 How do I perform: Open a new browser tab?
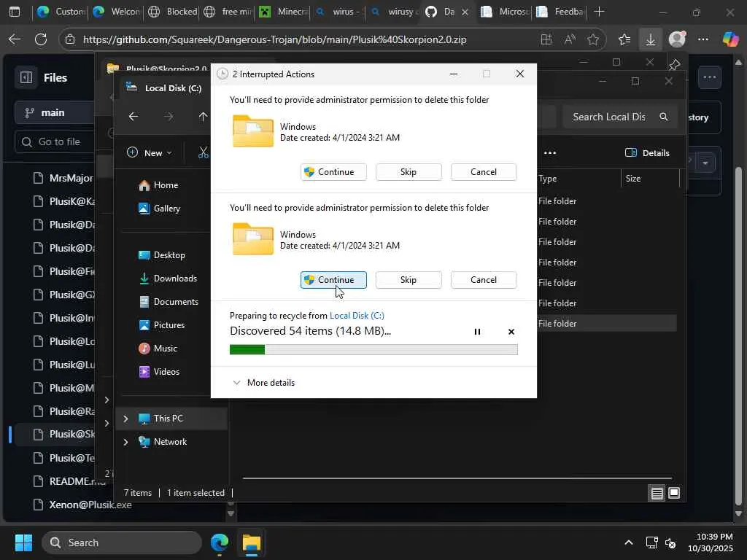600,12
